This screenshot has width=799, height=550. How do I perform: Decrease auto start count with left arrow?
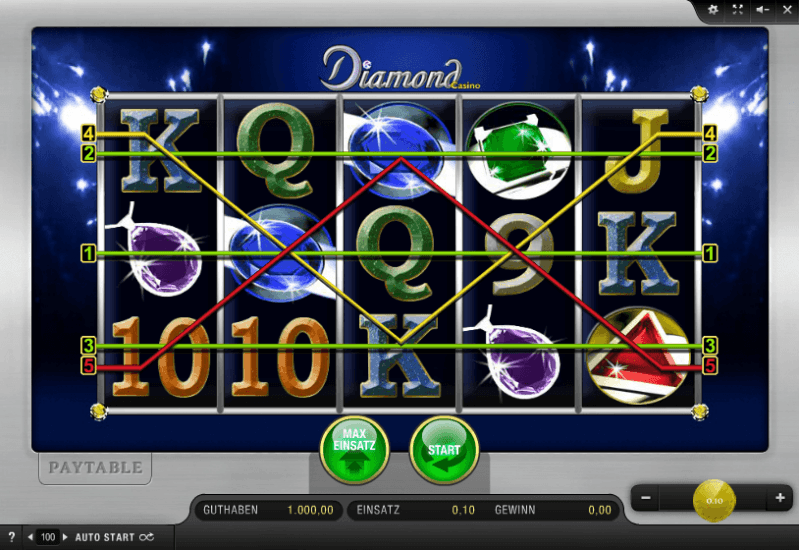pos(31,537)
